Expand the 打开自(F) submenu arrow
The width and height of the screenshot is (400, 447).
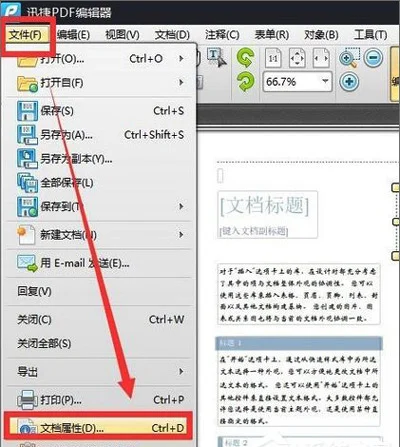click(181, 82)
